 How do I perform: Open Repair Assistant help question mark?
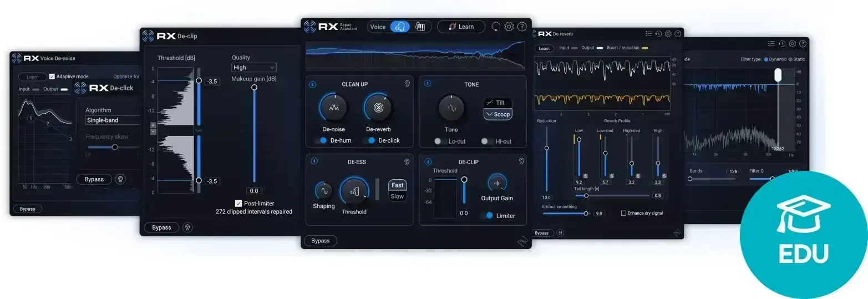[522, 27]
